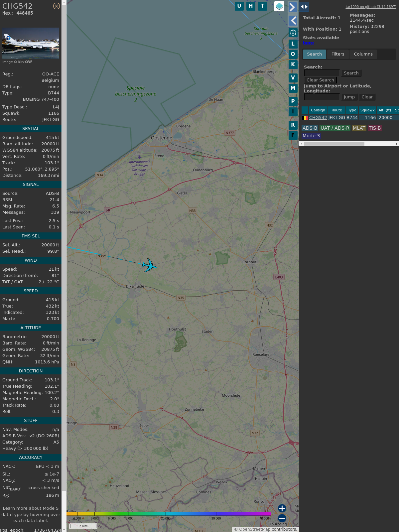Screen dimensions: 399x532
Task: Toggle the K map option button
Action: (x=293, y=65)
